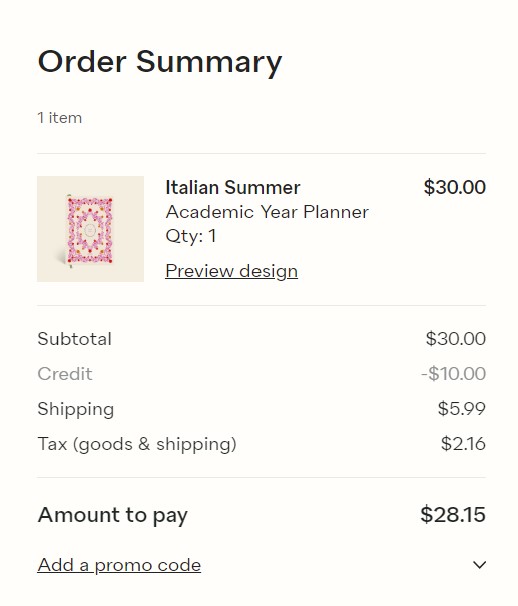Viewport: 518px width, 606px height.
Task: Click the Subtotal label
Action: point(75,339)
